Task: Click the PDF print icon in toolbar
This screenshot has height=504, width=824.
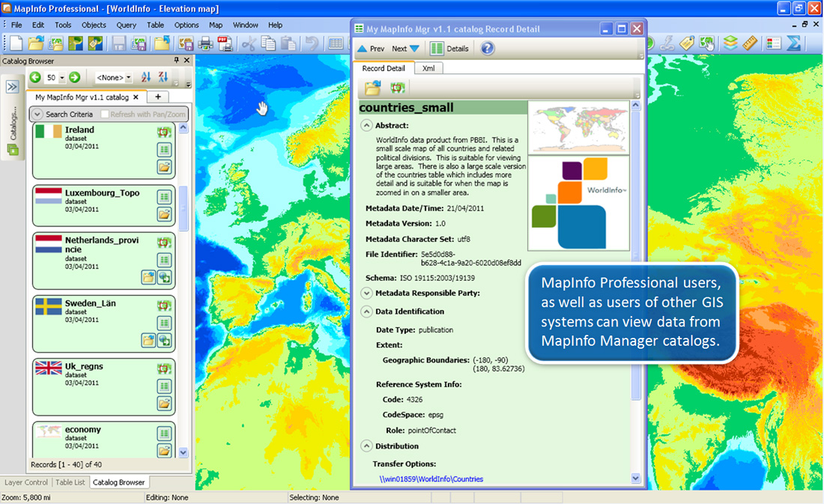Action: [x=225, y=43]
